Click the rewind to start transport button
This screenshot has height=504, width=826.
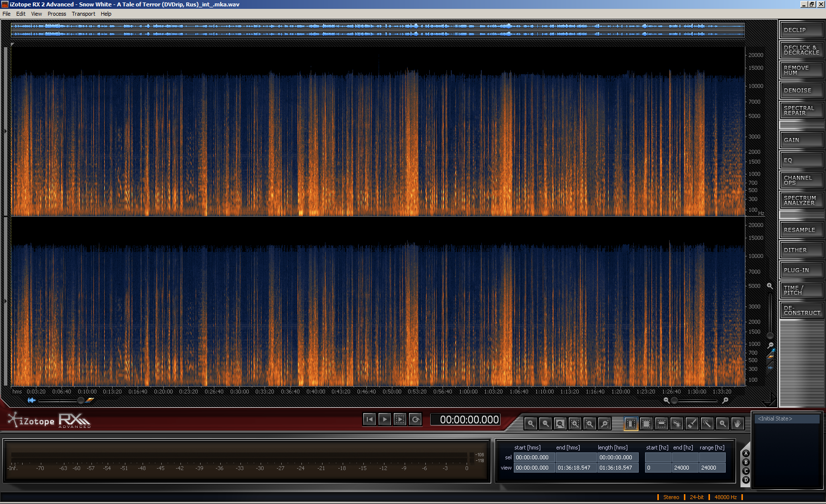point(369,419)
